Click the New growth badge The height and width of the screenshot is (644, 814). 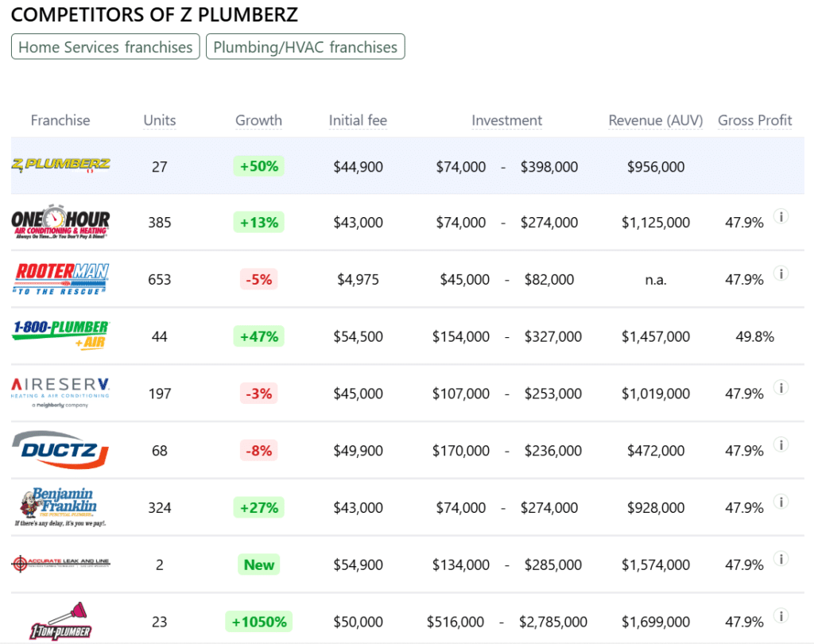[258, 564]
